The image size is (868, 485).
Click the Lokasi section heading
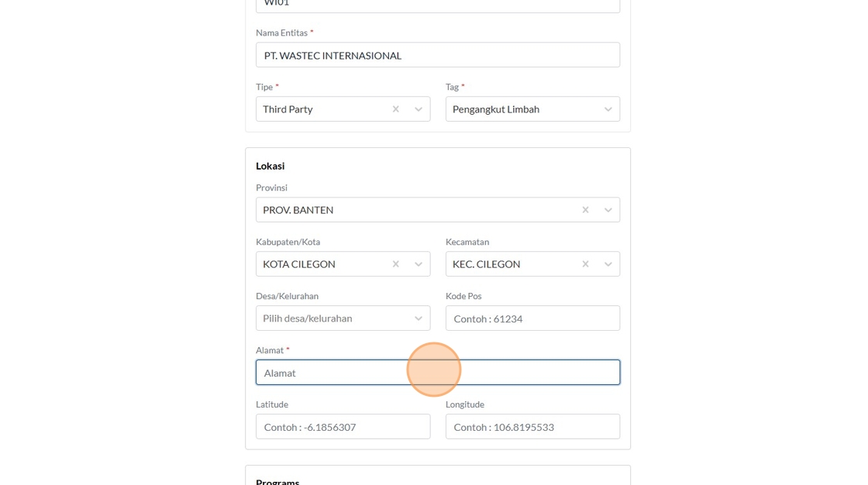pyautogui.click(x=270, y=166)
